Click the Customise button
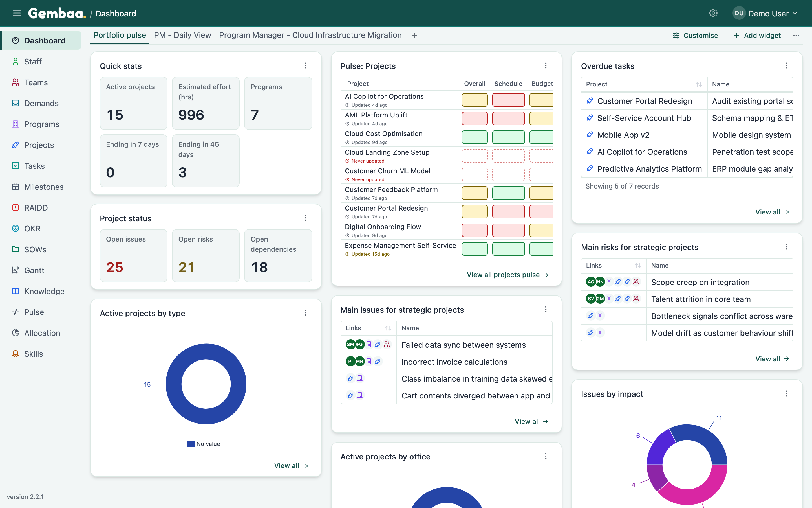 pyautogui.click(x=696, y=35)
